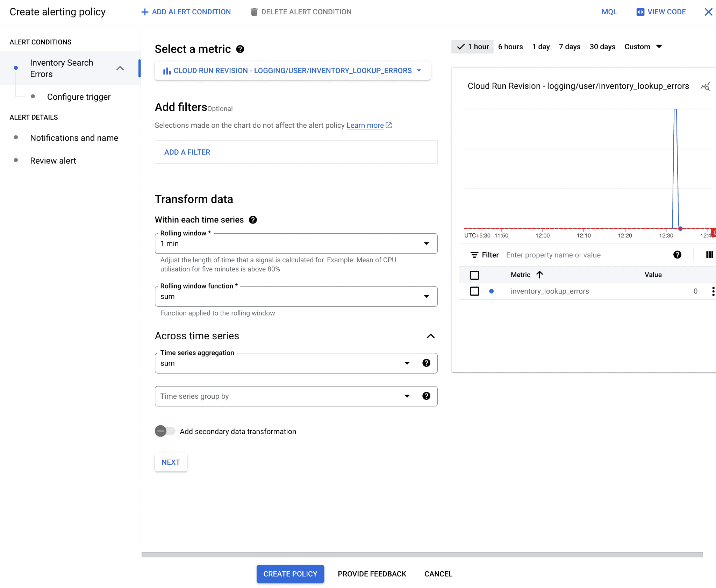Open the help icon next to Select a metric
Viewport: 716px width, 588px height.
[240, 49]
